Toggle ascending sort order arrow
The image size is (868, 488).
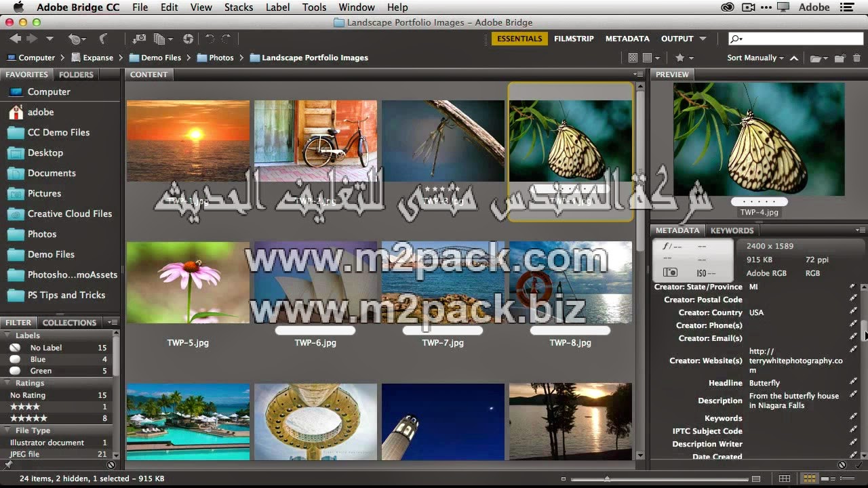(x=794, y=58)
